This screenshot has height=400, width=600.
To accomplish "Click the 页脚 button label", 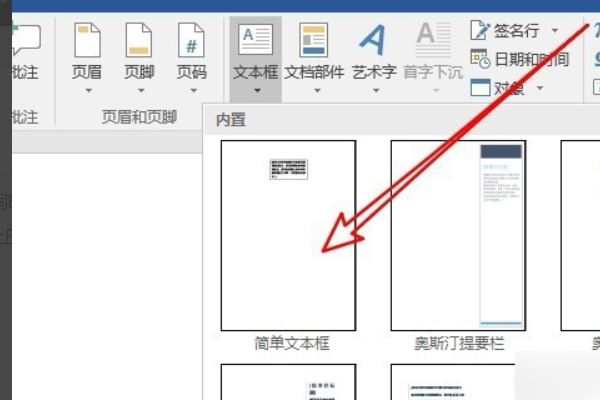I will pyautogui.click(x=139, y=72).
